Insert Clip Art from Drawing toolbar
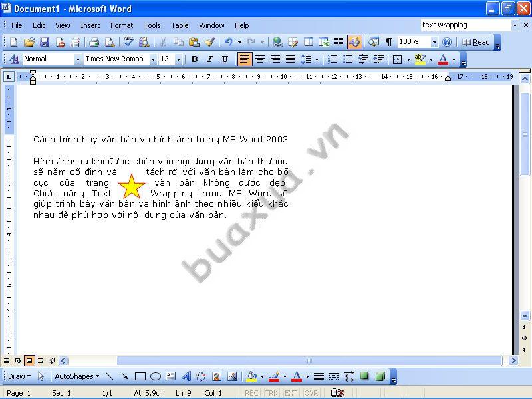 [x=217, y=376]
